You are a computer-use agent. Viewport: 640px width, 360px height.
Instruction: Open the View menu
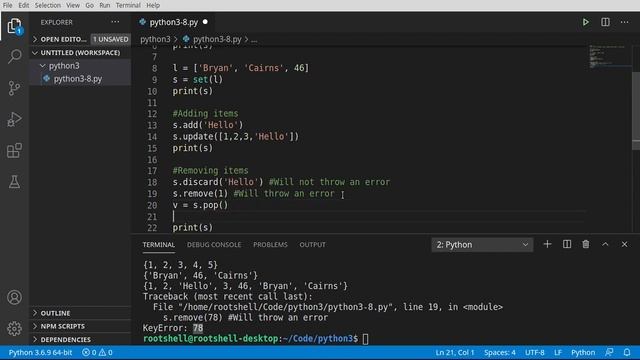click(x=73, y=5)
